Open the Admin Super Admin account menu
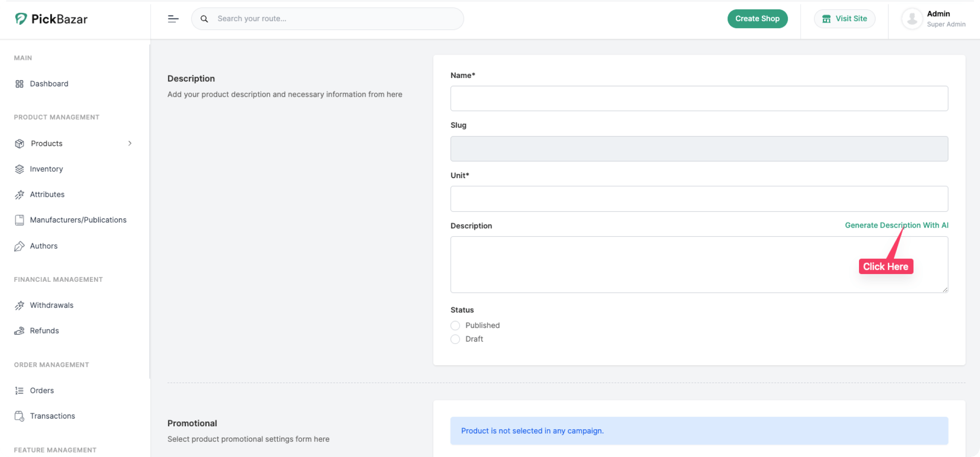 934,19
